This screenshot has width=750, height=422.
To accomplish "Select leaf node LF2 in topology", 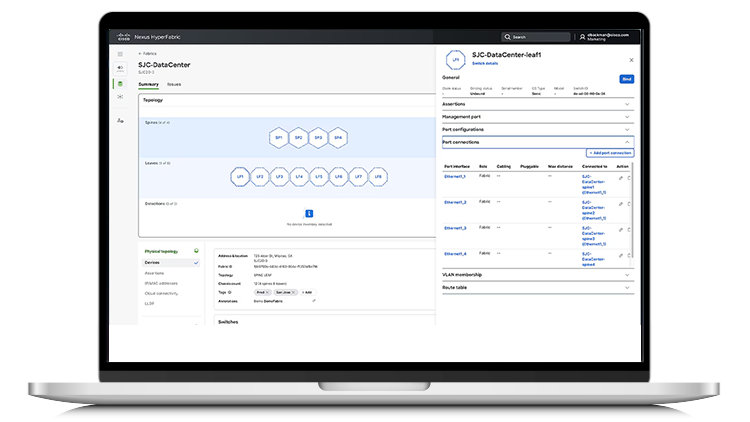I will (x=260, y=177).
